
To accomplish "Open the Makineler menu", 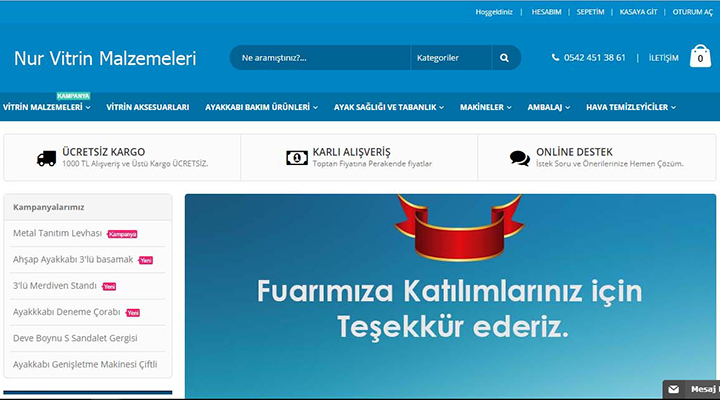I will pos(486,107).
